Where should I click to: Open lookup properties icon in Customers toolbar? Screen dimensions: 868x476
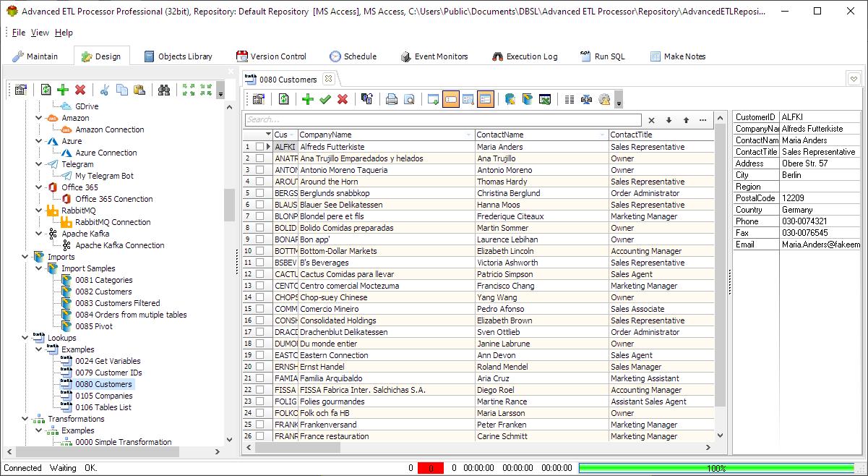click(x=258, y=99)
